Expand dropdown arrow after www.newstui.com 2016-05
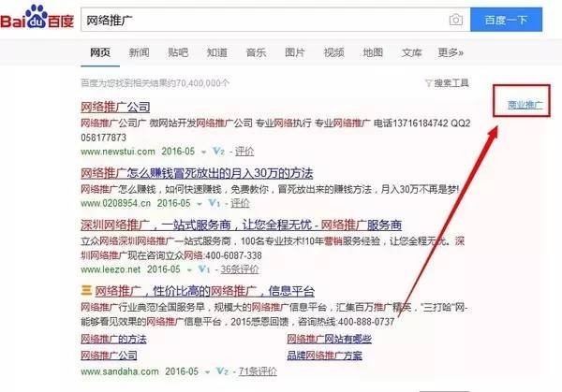Screen dimensions: 562x392 coord(203,152)
